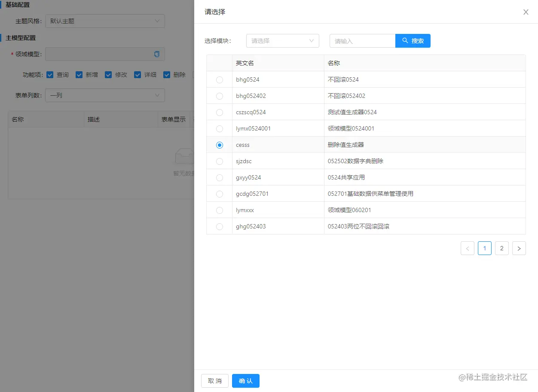
Task: Open the 选择模块 dropdown
Action: (283, 41)
